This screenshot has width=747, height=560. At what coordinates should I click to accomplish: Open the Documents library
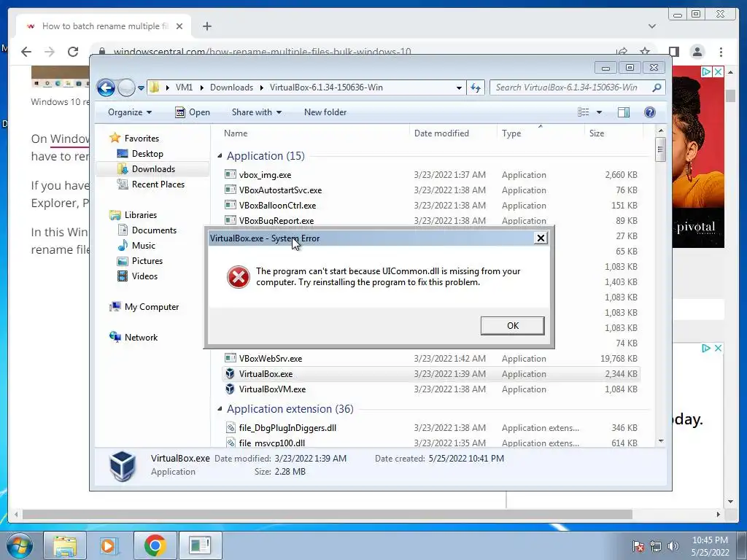click(154, 230)
